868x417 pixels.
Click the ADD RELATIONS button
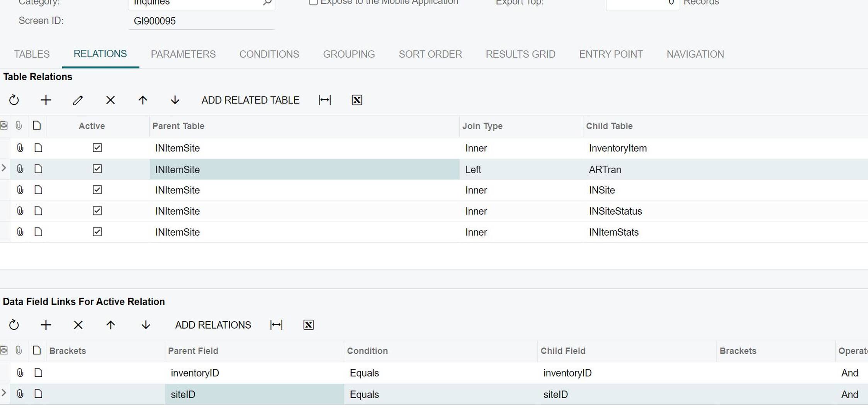(x=213, y=325)
